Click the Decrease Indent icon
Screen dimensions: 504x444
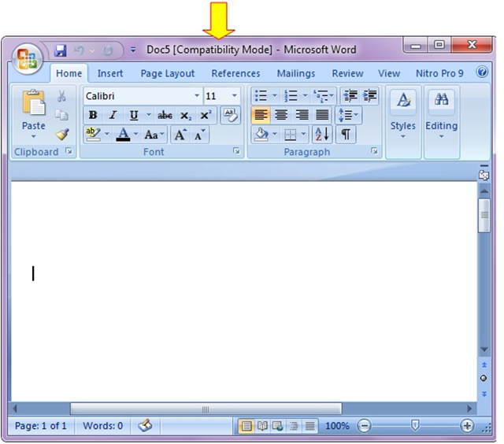coord(350,96)
